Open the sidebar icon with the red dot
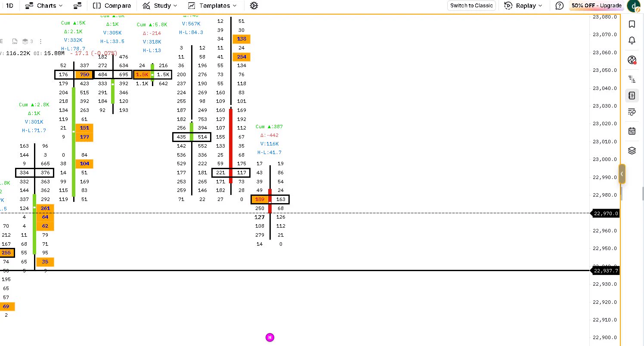644x346 pixels. click(x=632, y=60)
